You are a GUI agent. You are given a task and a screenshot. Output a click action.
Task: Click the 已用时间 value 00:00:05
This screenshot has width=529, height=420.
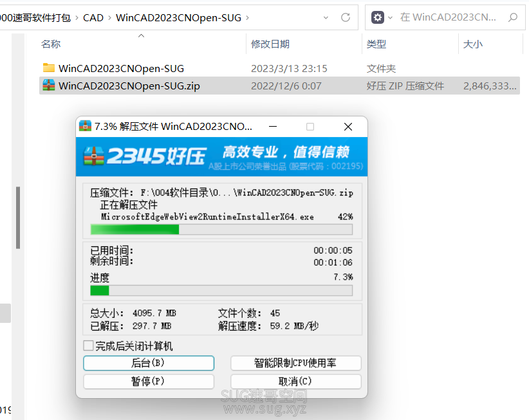point(333,250)
